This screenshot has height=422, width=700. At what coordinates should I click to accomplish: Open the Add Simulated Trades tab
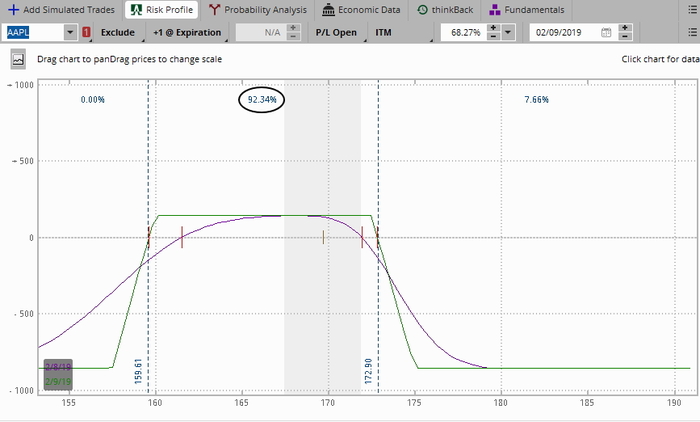[x=61, y=9]
